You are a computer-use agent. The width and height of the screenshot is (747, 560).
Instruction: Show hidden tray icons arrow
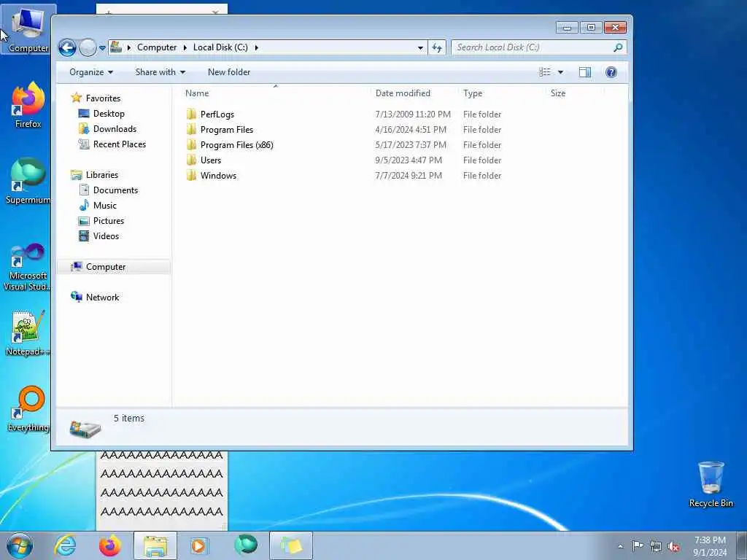[620, 546]
